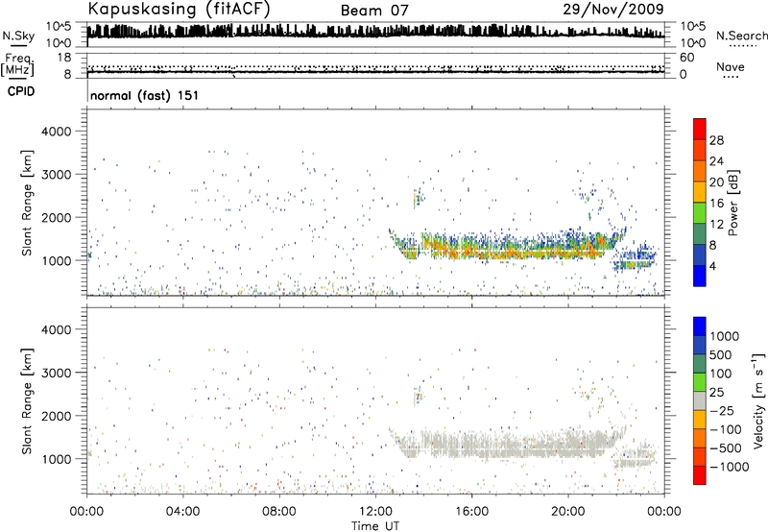Click the "3000" tick on power panel

pyautogui.click(x=56, y=175)
